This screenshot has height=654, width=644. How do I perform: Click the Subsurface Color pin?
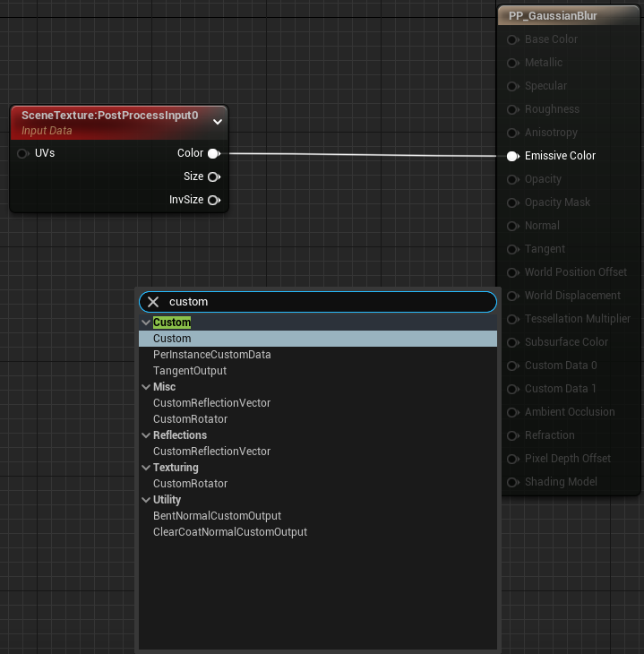(x=512, y=342)
